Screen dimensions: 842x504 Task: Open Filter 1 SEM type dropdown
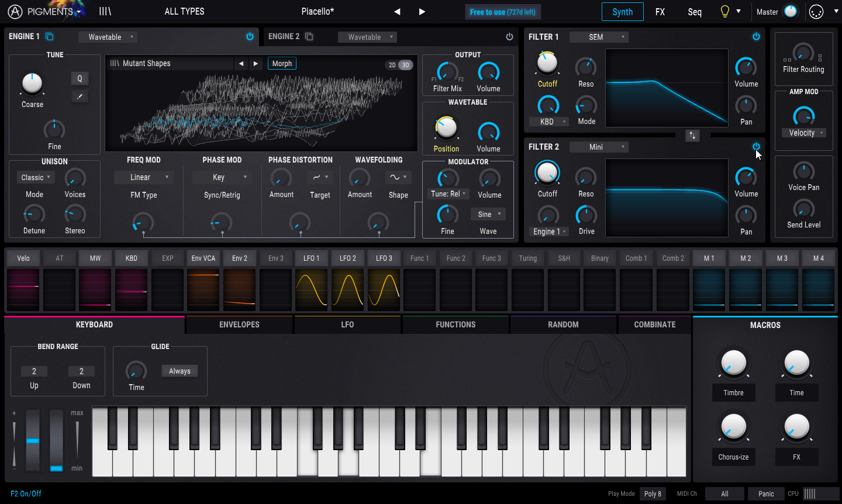tap(599, 37)
